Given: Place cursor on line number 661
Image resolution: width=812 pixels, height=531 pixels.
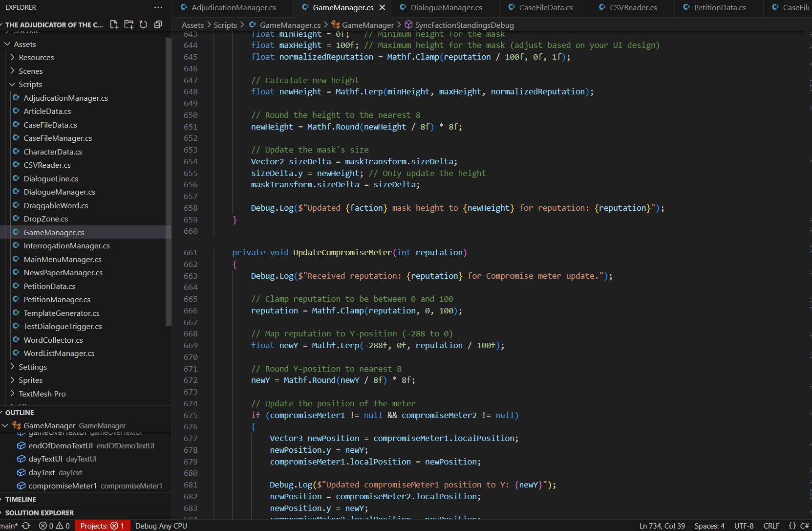Looking at the screenshot, I should click(191, 252).
